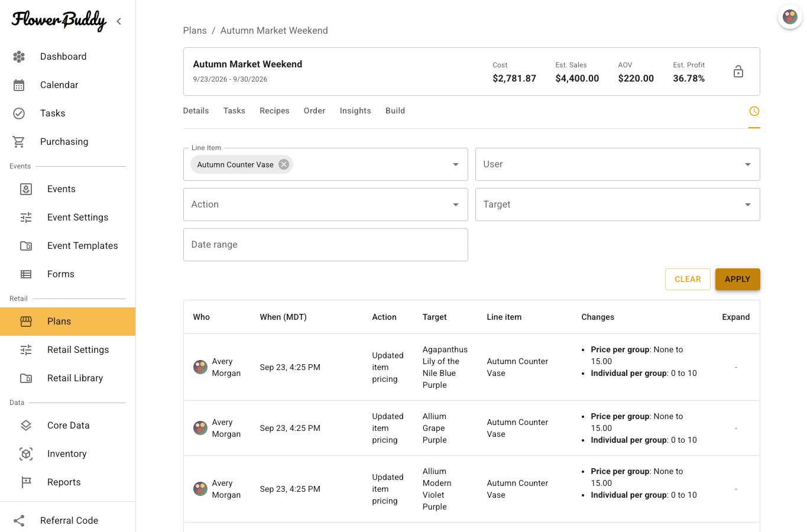Click the Est. Profit value 36.78%
The image size is (807, 532).
689,79
